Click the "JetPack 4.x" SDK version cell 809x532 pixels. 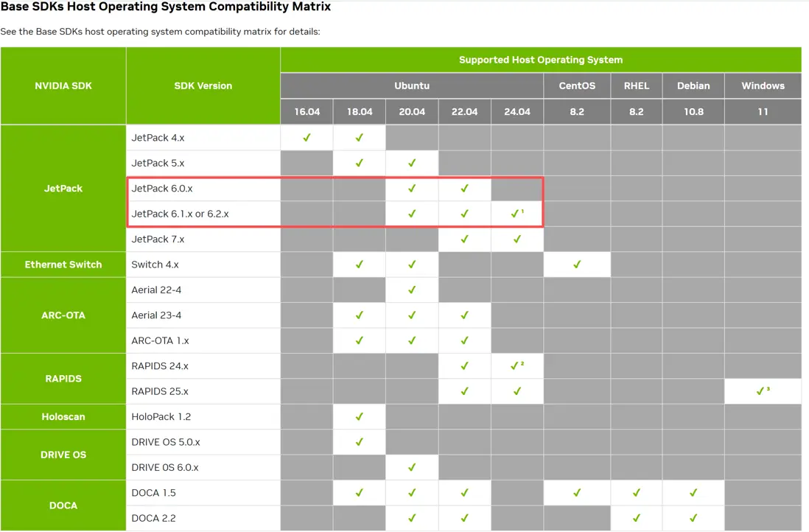203,138
